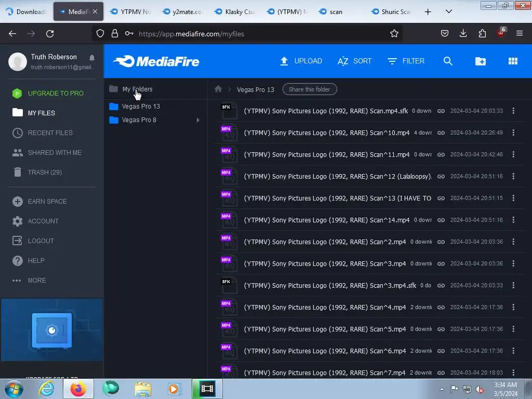
Task: Show hidden system tray icons
Action: click(x=442, y=389)
